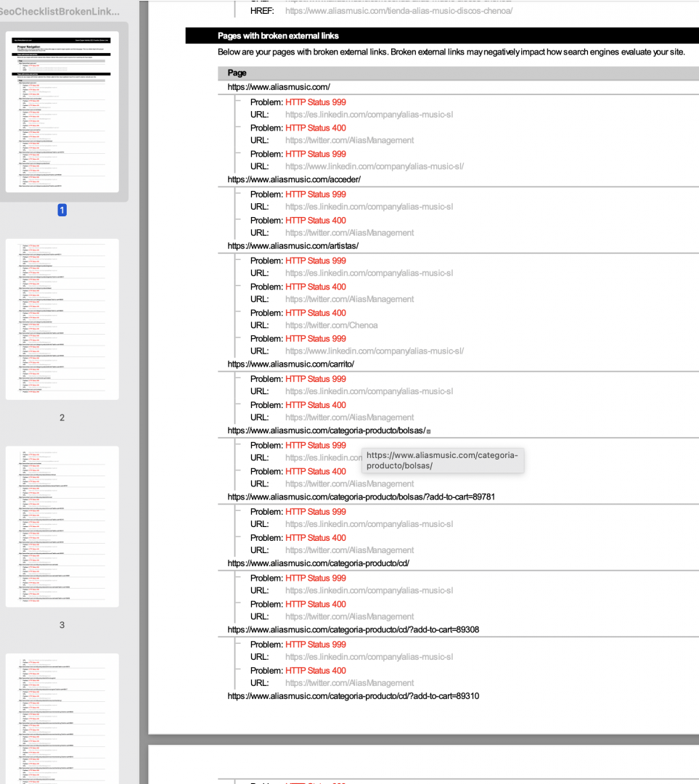
Task: Open the aliasmusic.com/artistas/ page link
Action: pos(293,246)
